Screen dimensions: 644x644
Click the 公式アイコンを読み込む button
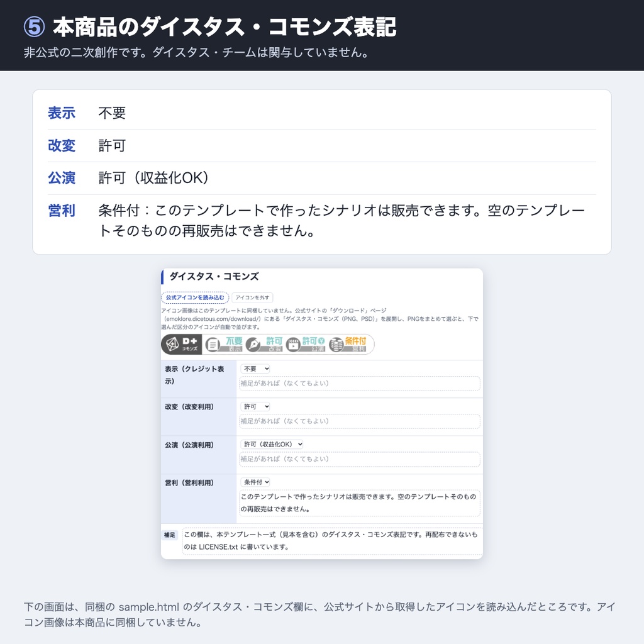coord(195,297)
